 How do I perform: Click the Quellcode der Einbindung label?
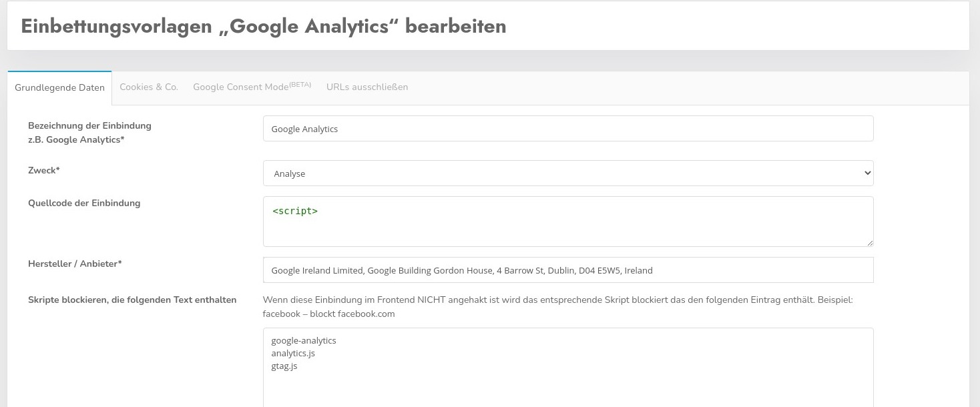[84, 203]
